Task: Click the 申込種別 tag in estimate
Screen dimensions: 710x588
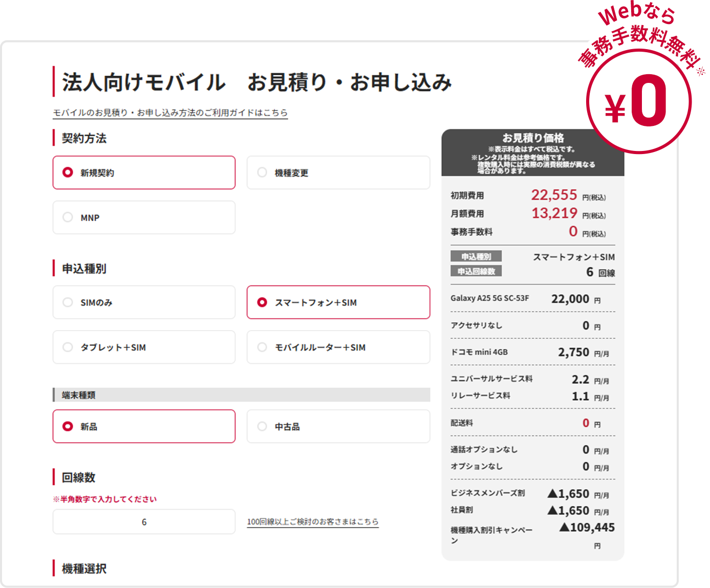Action: pyautogui.click(x=476, y=256)
